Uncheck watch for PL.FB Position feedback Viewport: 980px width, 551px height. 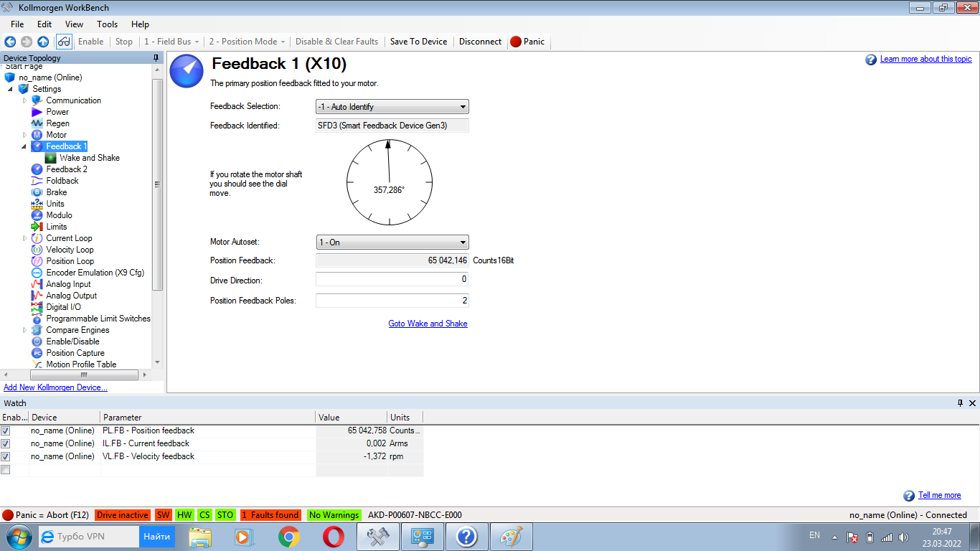point(6,430)
